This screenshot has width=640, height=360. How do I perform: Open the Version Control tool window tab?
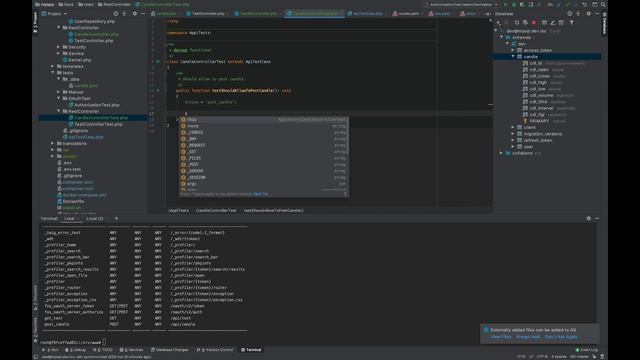pos(215,350)
